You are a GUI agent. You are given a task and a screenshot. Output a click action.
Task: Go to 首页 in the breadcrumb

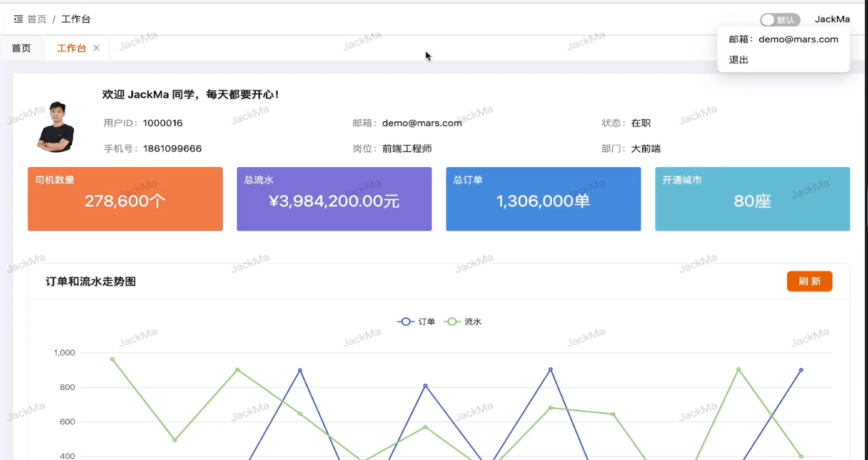coord(37,19)
